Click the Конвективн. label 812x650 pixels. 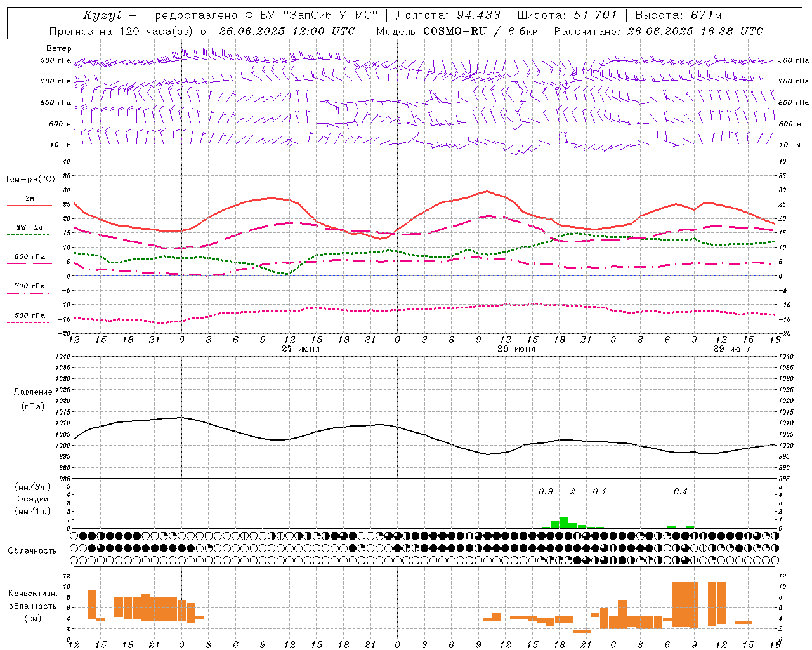click(33, 594)
